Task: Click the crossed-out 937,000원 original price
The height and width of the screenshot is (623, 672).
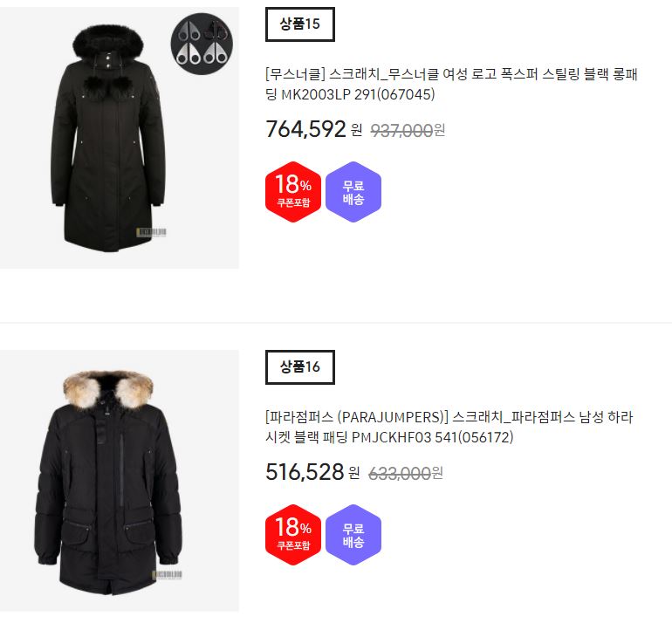Action: [x=408, y=130]
